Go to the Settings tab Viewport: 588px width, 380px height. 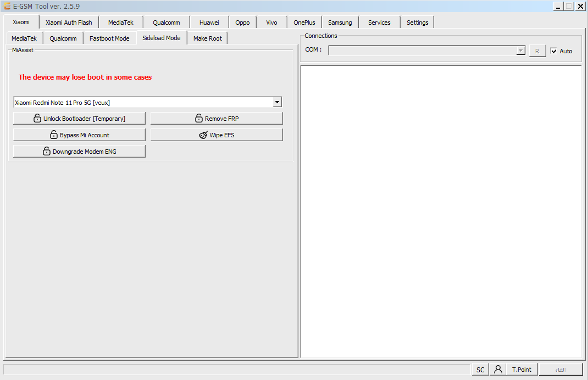(417, 23)
